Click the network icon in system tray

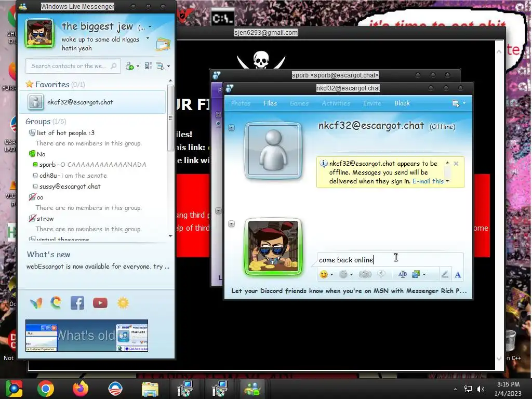pos(468,389)
